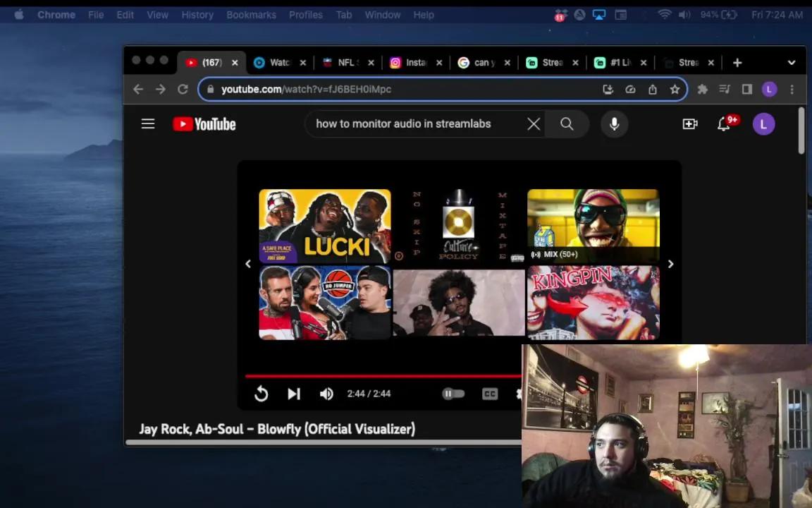Viewport: 812px width, 508px height.
Task: Open the Chrome menu in menu bar
Action: tap(56, 15)
